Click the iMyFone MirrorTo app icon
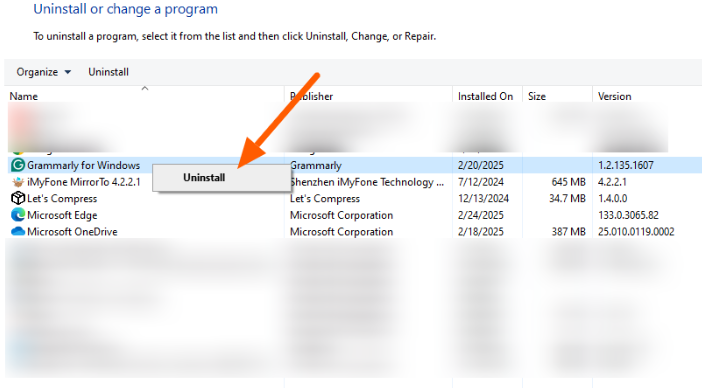Viewport: 702px width, 388px height. tap(18, 182)
